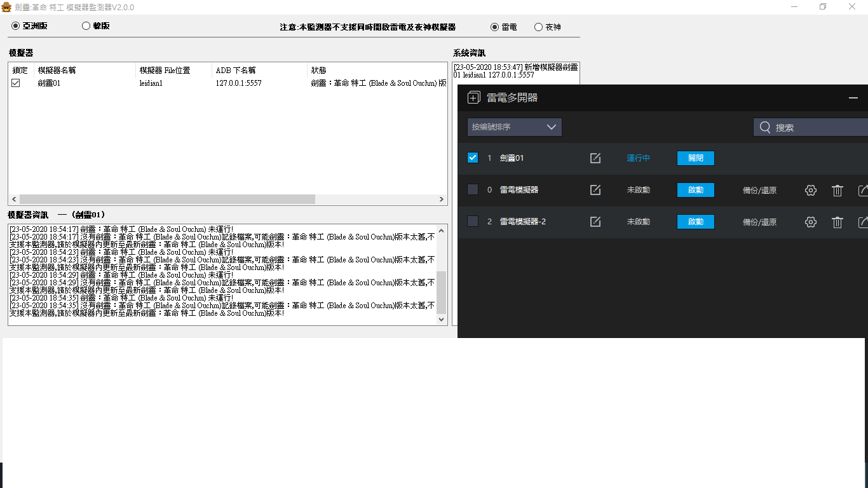
Task: Click the 雷電多開器 title plus icon
Action: (x=473, y=98)
